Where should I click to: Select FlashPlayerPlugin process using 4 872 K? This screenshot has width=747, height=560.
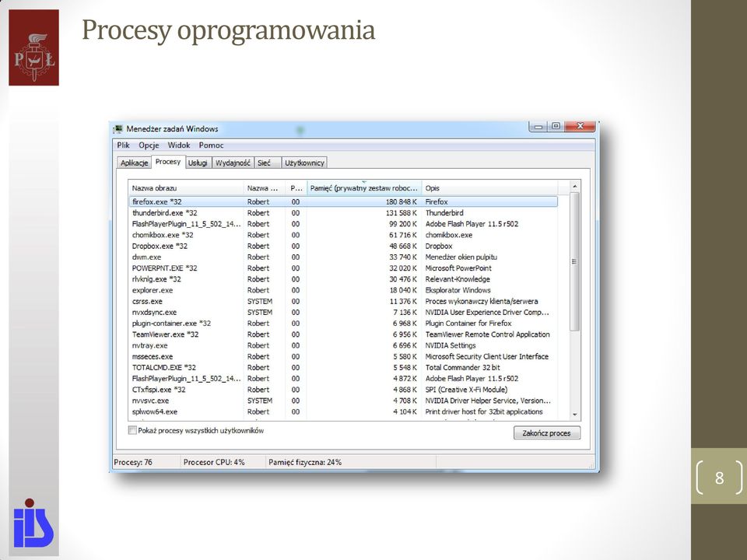(x=343, y=379)
